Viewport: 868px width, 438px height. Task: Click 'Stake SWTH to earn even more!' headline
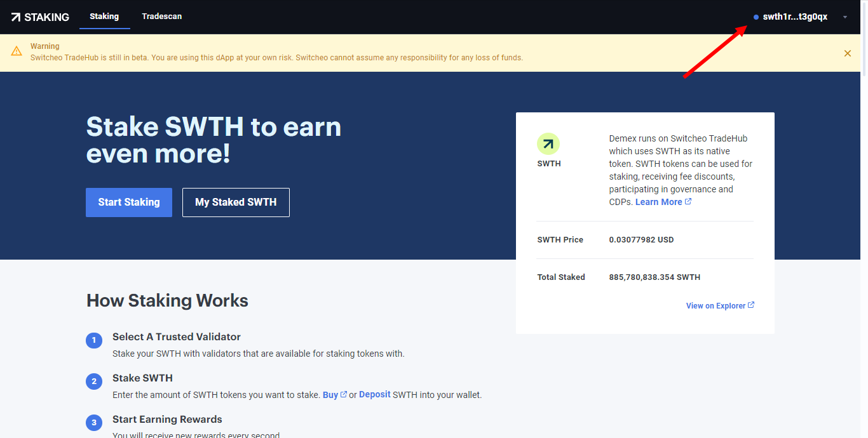tap(214, 140)
